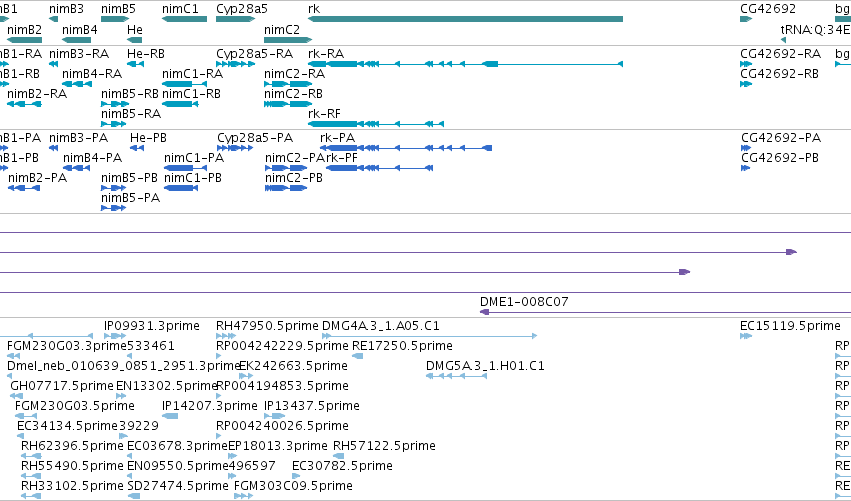Select the Cyp28a5 gene label
The width and height of the screenshot is (851, 501).
242,9
